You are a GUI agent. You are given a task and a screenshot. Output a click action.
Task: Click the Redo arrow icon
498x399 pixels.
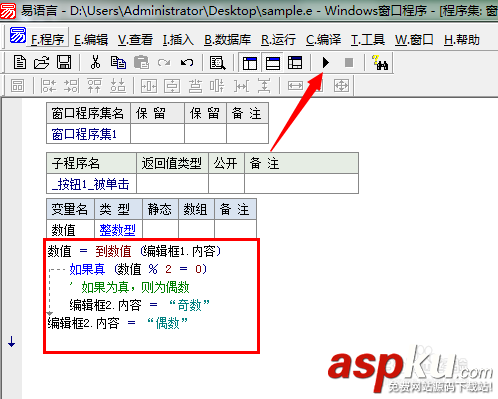point(164,62)
